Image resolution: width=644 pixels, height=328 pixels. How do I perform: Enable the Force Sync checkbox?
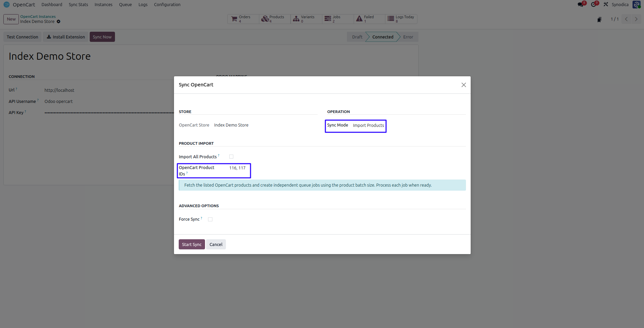[210, 219]
